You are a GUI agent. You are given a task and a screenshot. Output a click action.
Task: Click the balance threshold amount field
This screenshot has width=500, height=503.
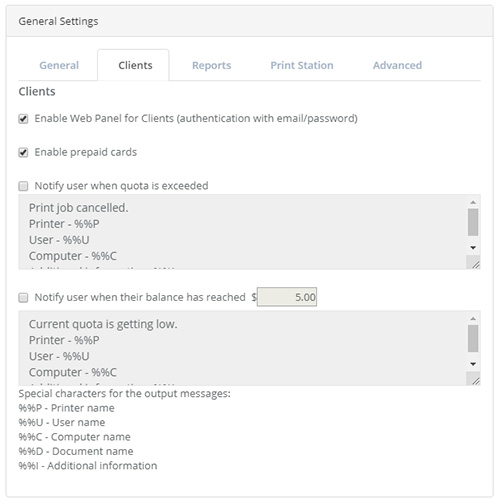click(287, 297)
